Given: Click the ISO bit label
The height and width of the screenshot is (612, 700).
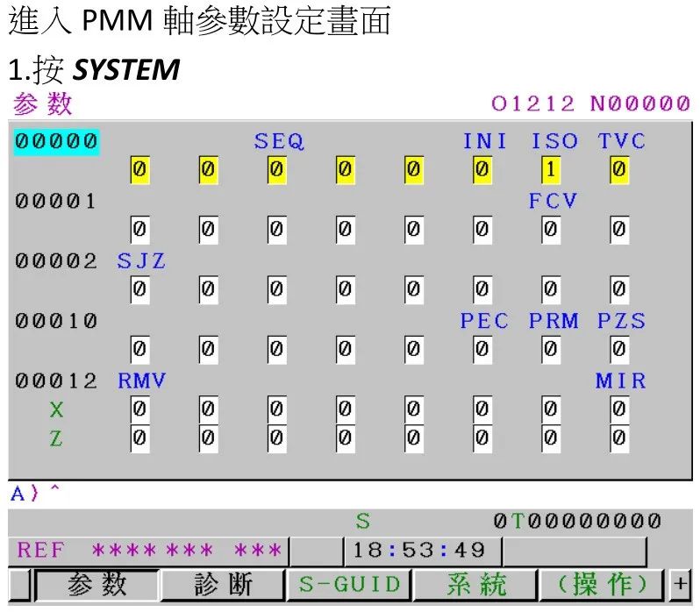Looking at the screenshot, I should click(x=554, y=141).
